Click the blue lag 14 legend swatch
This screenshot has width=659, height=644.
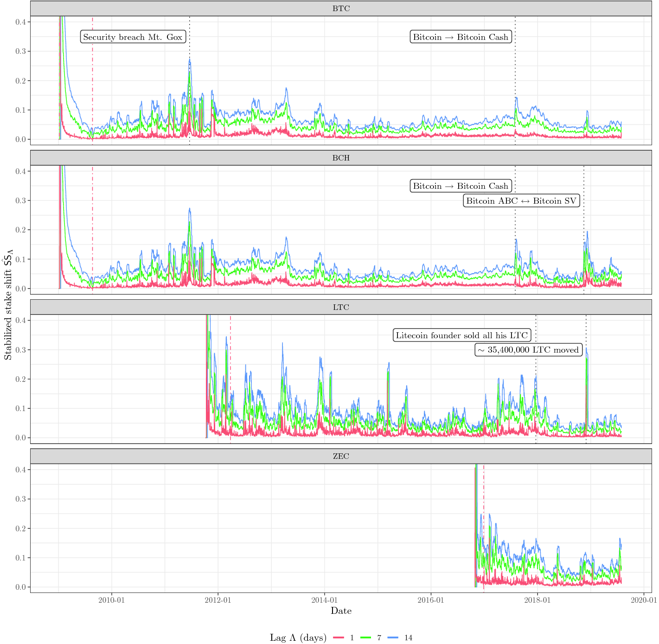[393, 638]
